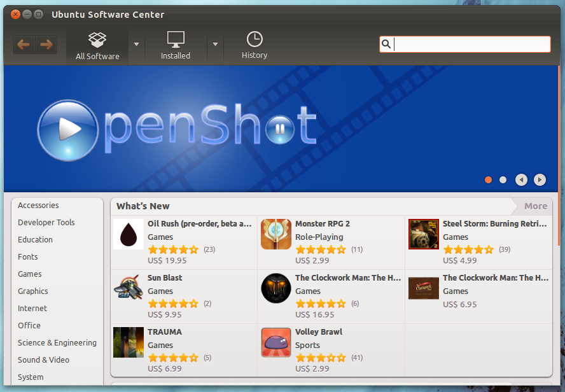
Task: Open the Games category in sidebar
Action: pos(29,274)
